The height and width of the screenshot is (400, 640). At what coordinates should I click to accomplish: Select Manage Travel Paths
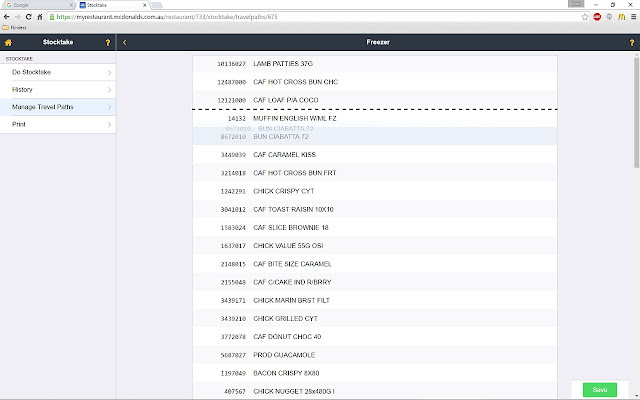(58, 107)
